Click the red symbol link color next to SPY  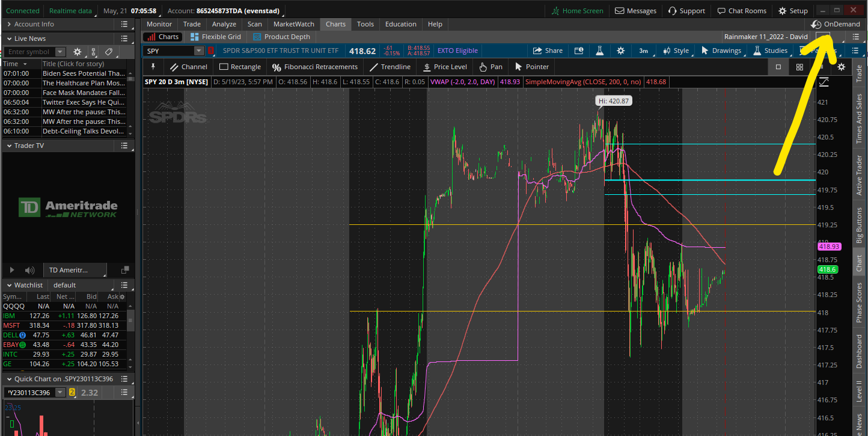click(211, 51)
